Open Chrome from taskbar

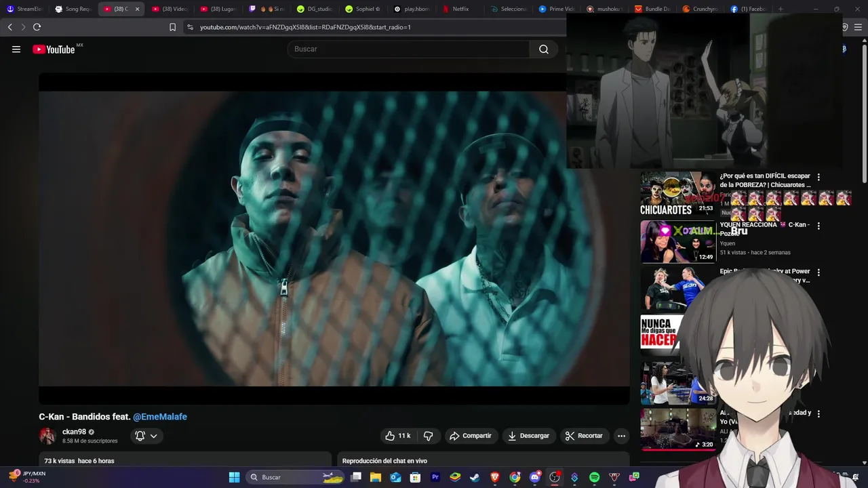click(515, 477)
